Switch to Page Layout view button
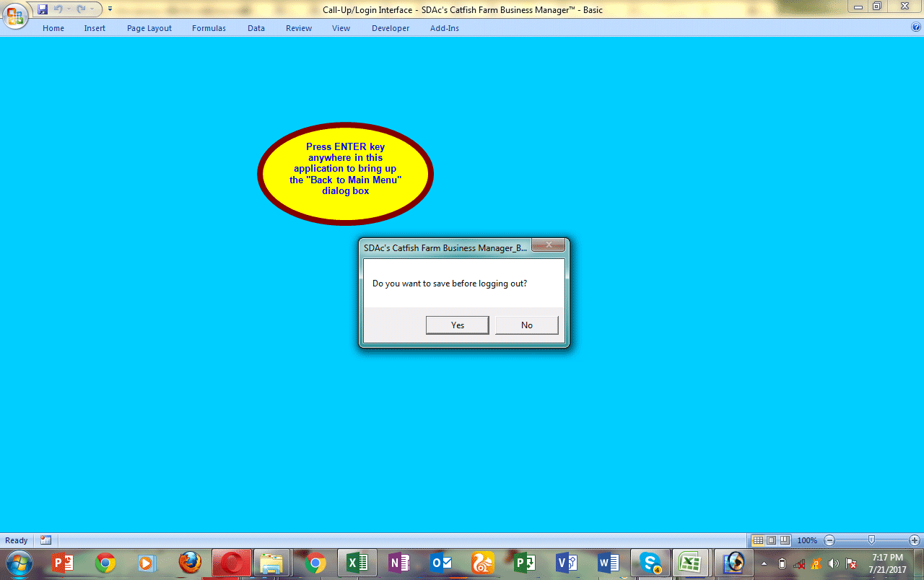This screenshot has height=580, width=924. [x=771, y=540]
